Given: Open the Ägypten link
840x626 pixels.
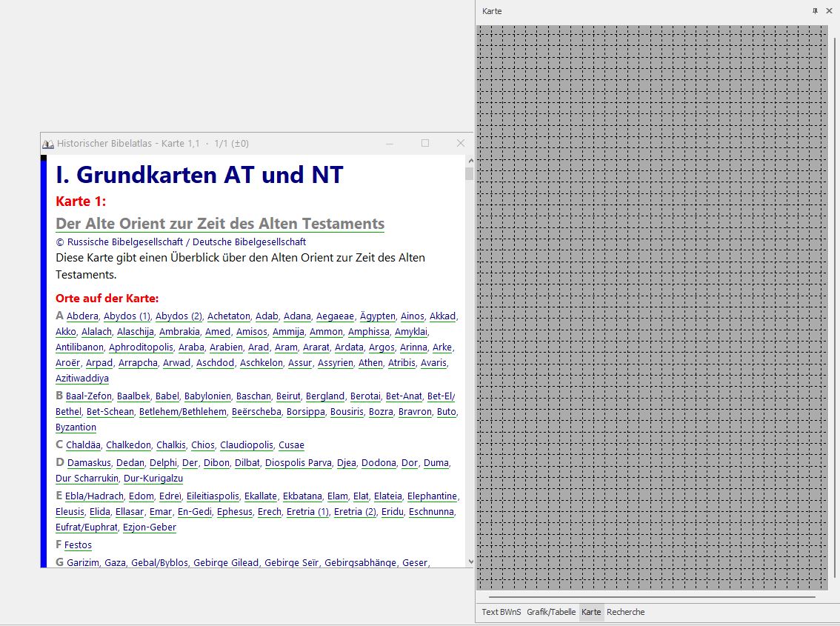Looking at the screenshot, I should (378, 316).
